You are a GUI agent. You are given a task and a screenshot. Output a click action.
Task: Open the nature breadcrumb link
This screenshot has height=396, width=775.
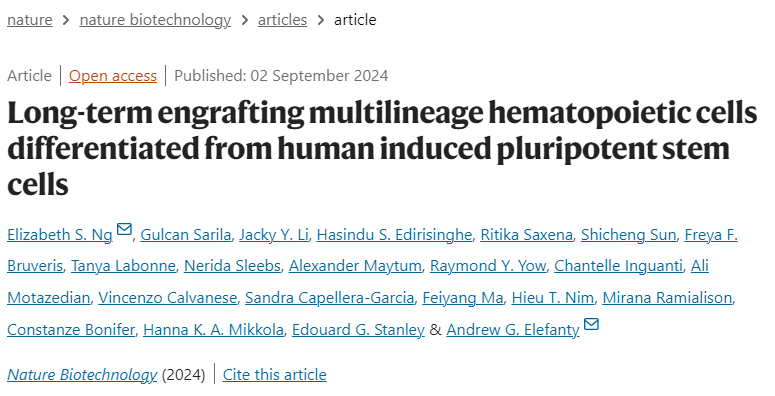click(30, 20)
